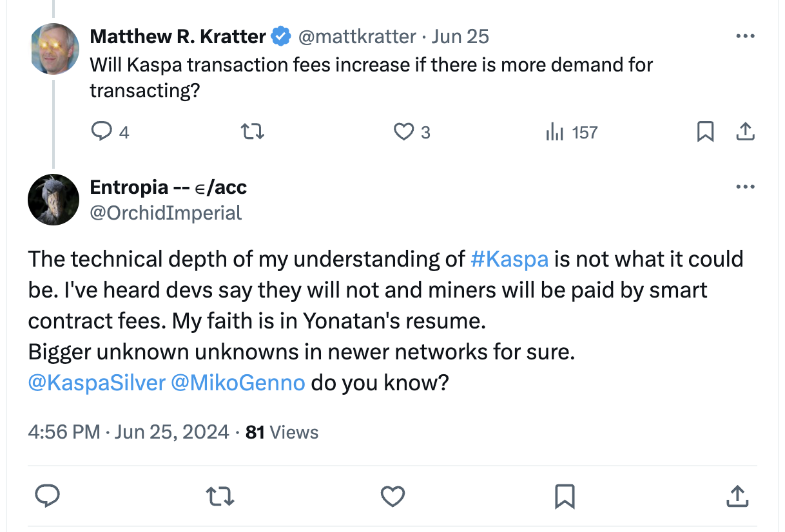Retweet Matthew R. Kratter's question
Image resolution: width=785 pixels, height=532 pixels.
point(252,132)
